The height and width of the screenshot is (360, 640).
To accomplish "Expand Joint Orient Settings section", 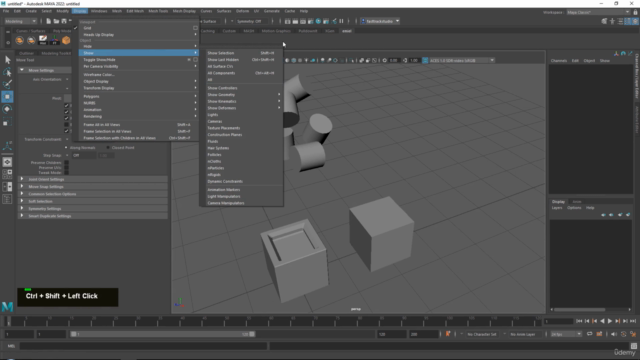I will point(22,179).
